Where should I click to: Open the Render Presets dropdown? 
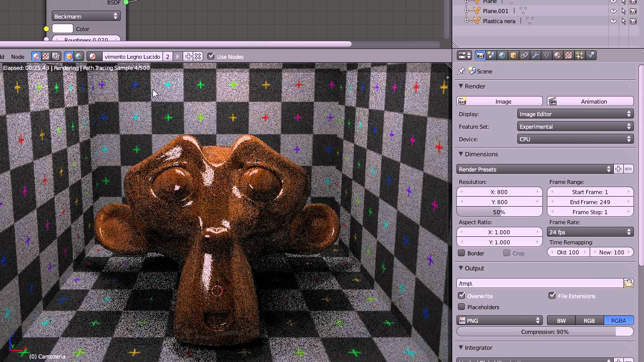[535, 169]
